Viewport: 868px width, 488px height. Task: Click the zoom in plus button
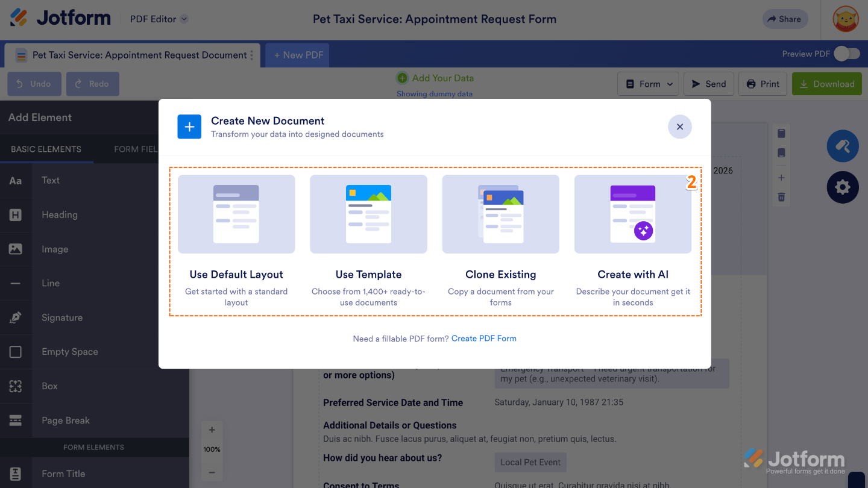[212, 430]
